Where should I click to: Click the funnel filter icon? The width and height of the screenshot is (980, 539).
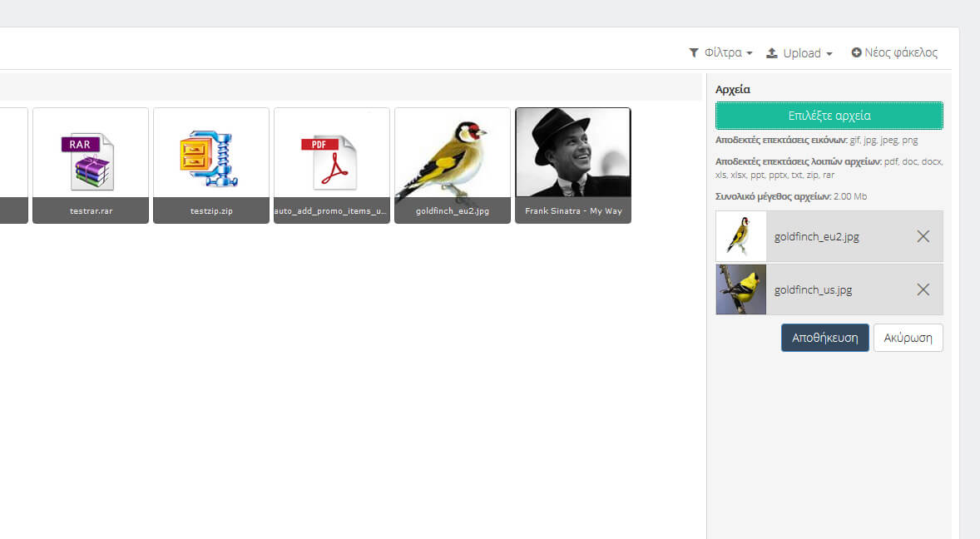(694, 53)
